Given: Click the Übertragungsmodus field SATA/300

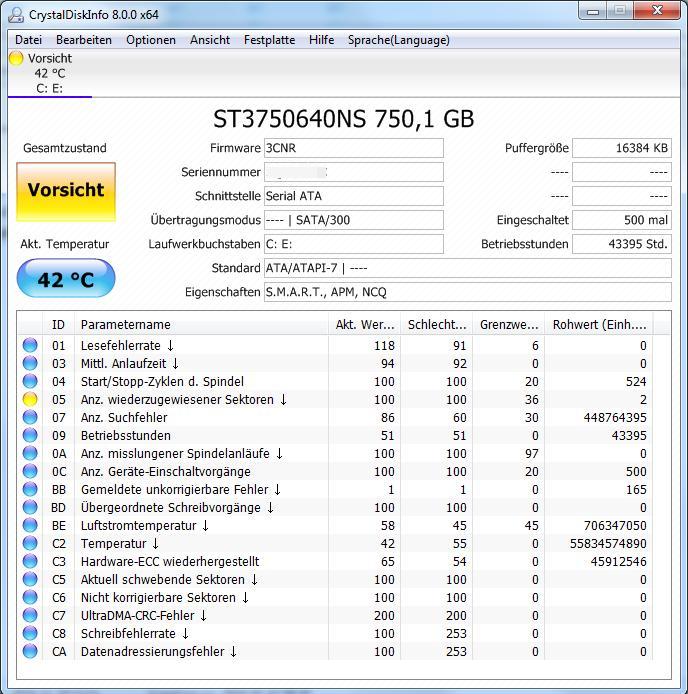Looking at the screenshot, I should pos(354,220).
